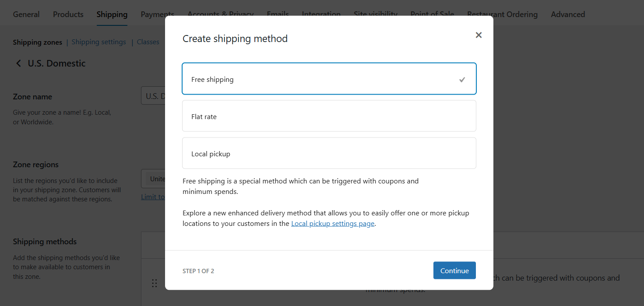Image resolution: width=644 pixels, height=306 pixels.
Task: Open the Products settings tab
Action: (68, 14)
